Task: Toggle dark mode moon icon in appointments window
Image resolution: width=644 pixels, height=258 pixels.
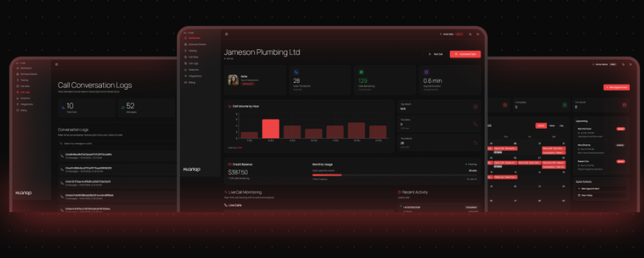Action: point(623,64)
